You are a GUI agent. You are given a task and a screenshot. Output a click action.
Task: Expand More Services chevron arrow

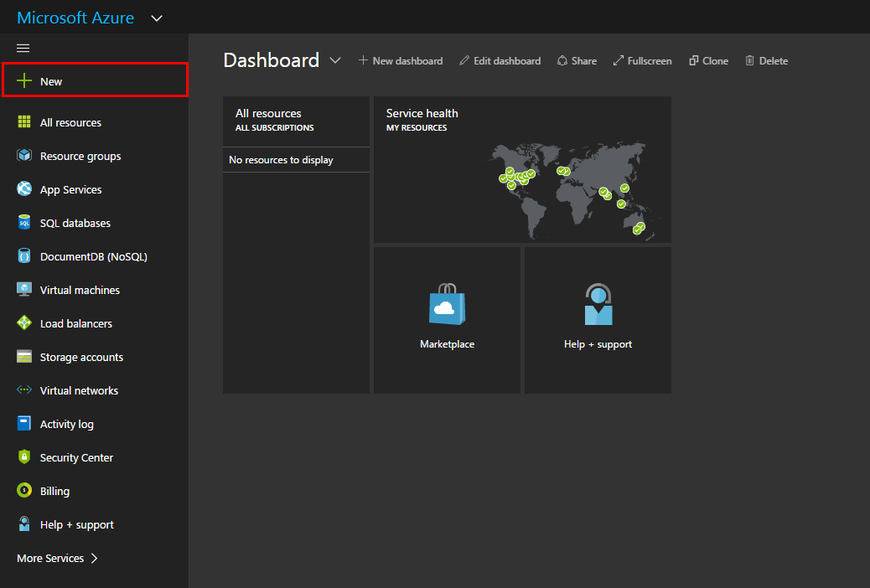click(95, 558)
